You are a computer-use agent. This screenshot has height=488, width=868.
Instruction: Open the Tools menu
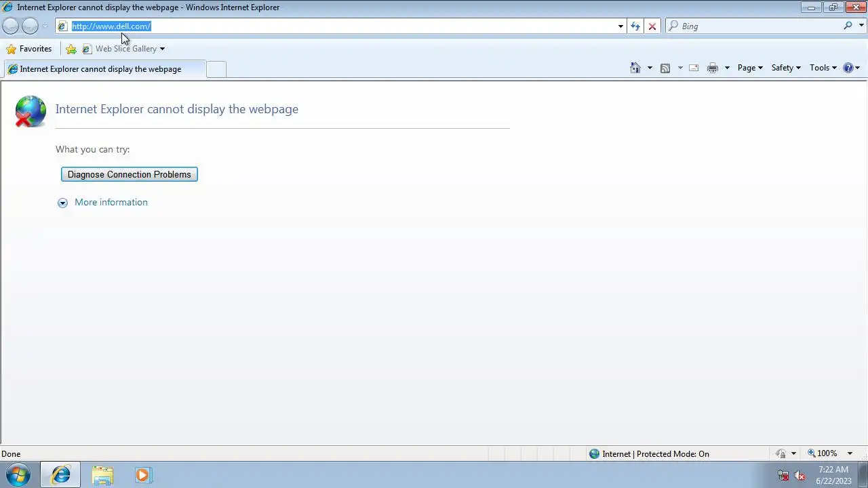tap(823, 68)
